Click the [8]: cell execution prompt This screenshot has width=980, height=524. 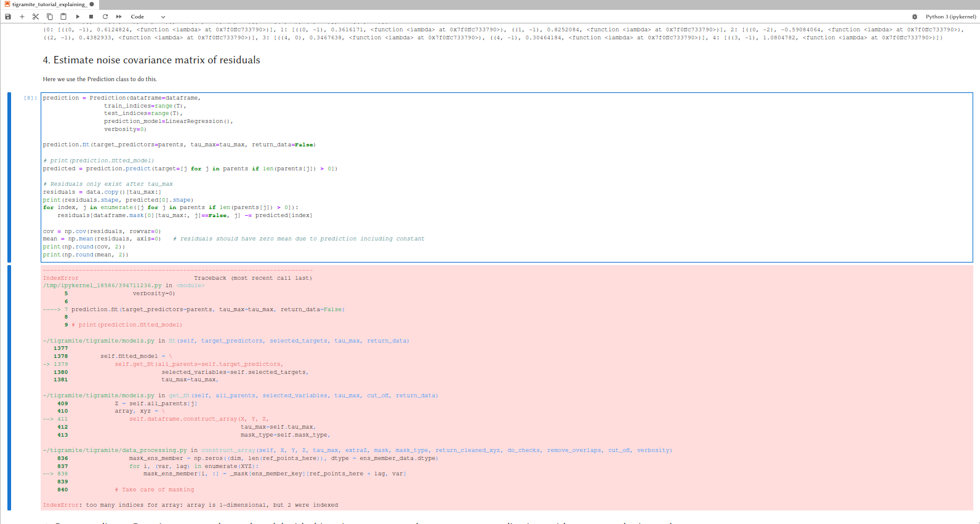click(30, 98)
